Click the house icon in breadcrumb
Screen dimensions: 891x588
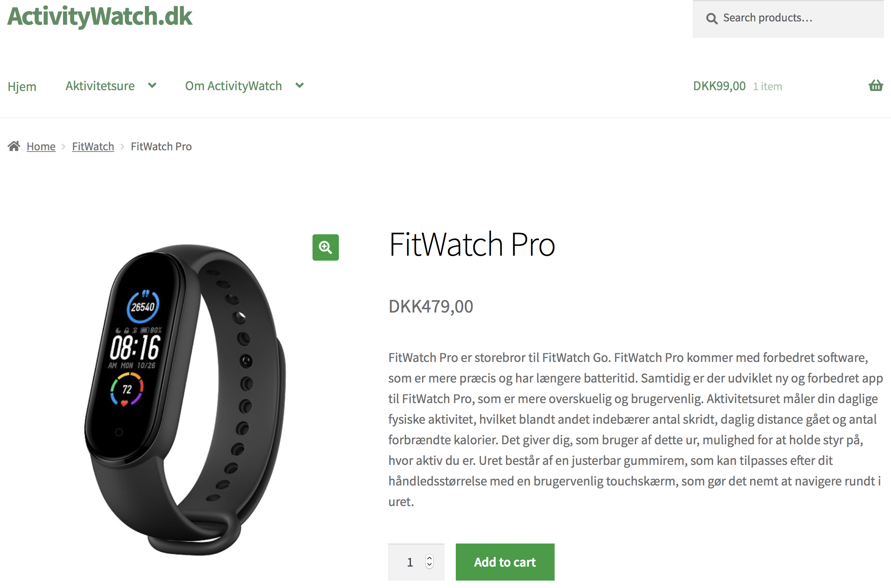[14, 146]
